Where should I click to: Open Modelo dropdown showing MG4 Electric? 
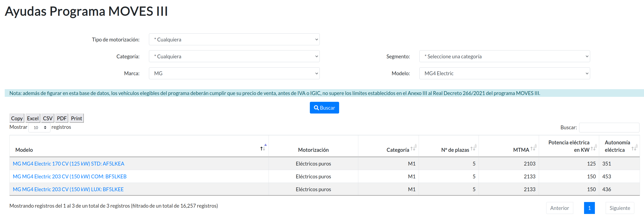click(505, 73)
